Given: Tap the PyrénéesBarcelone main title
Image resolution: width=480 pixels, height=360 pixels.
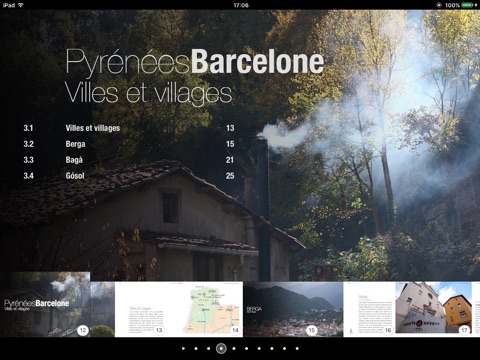Looking at the screenshot, I should point(195,62).
